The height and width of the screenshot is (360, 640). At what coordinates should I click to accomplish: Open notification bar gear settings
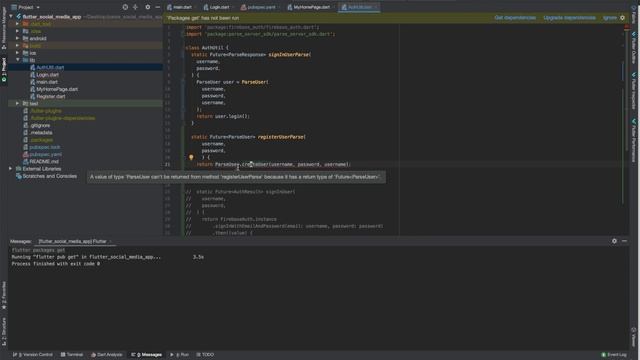(622, 18)
